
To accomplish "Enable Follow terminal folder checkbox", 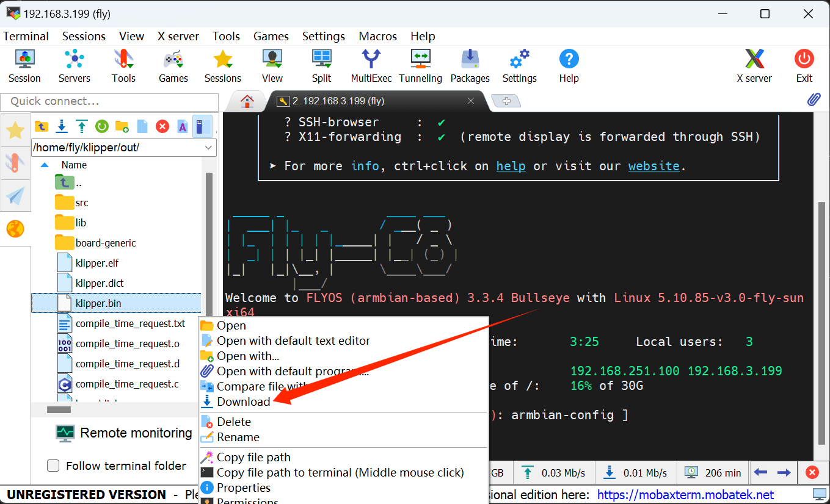I will click(x=54, y=466).
